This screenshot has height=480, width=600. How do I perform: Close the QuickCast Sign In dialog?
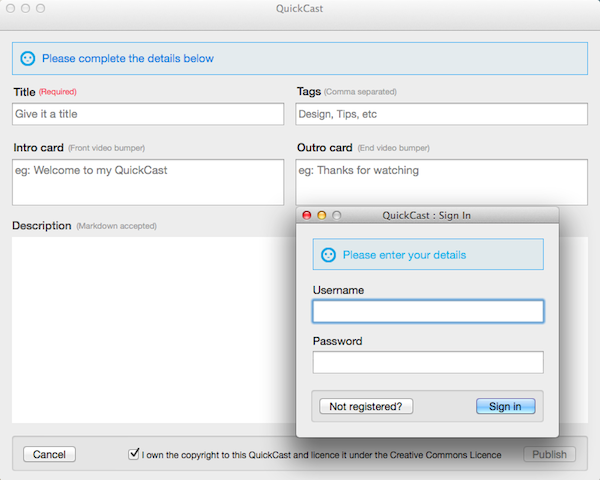tap(307, 216)
